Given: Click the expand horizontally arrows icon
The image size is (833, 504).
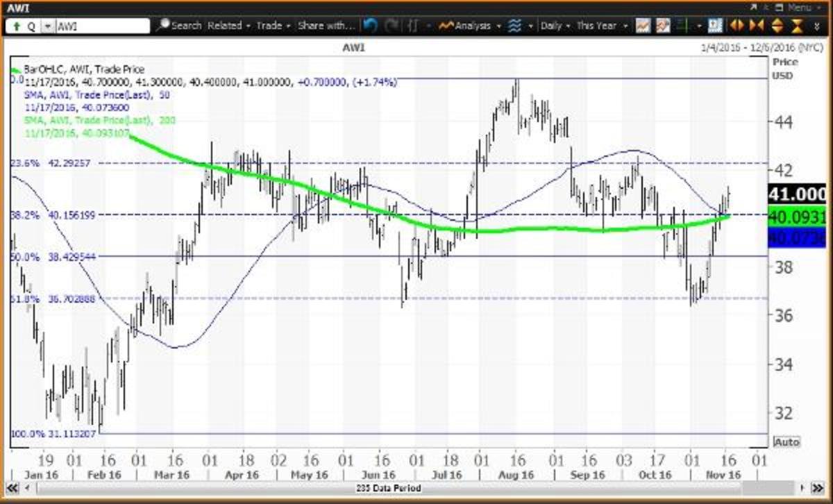Looking at the screenshot, I should [737, 26].
